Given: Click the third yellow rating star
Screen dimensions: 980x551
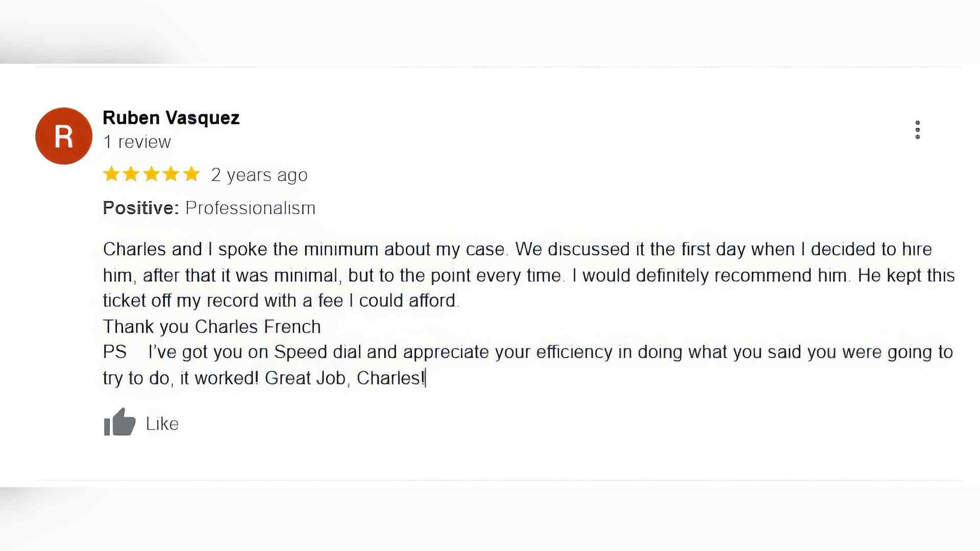Looking at the screenshot, I should tap(151, 174).
